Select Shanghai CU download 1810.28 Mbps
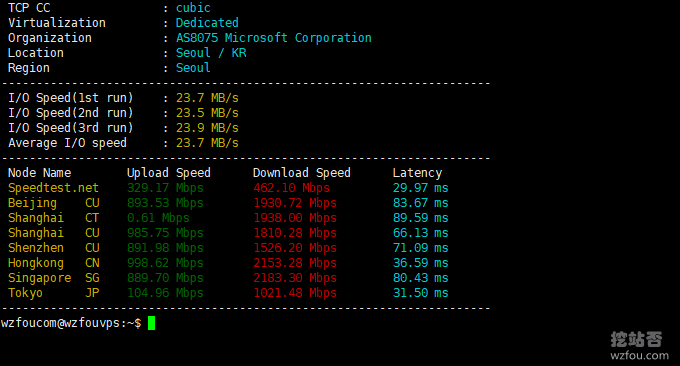Image resolution: width=680 pixels, height=366 pixels. (295, 233)
